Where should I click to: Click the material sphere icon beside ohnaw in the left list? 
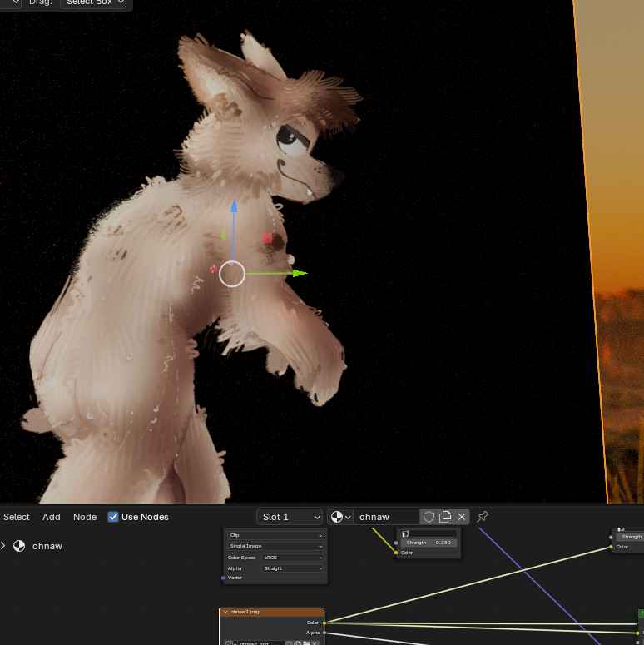pyautogui.click(x=19, y=546)
